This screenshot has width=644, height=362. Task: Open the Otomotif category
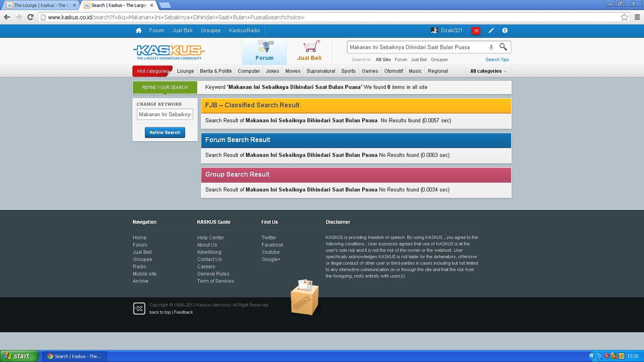tap(394, 71)
